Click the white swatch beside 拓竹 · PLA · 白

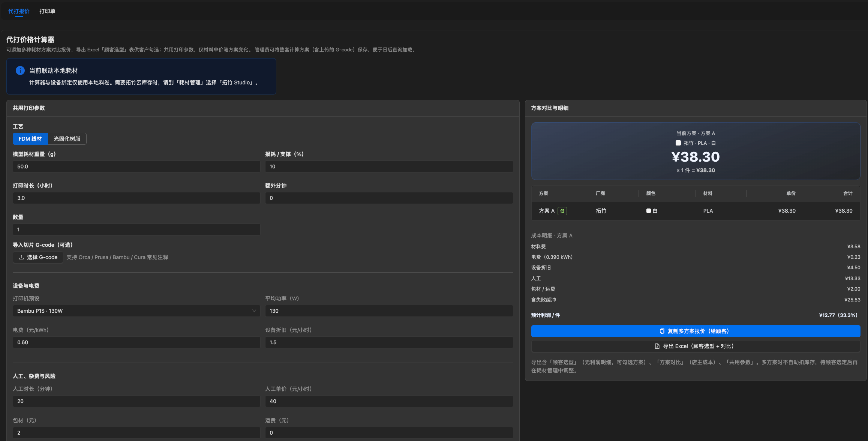(678, 143)
